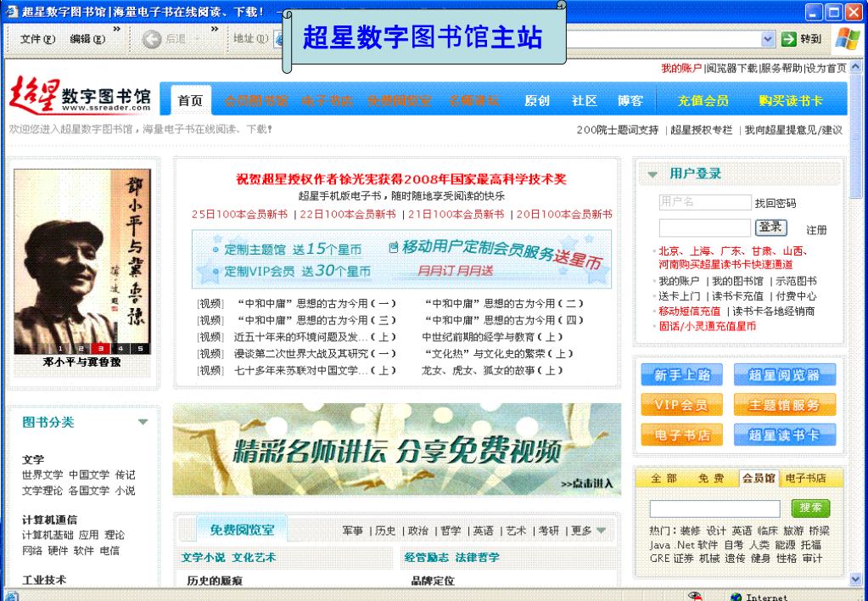
Task: Click hot keyword 装修
Action: (x=690, y=531)
